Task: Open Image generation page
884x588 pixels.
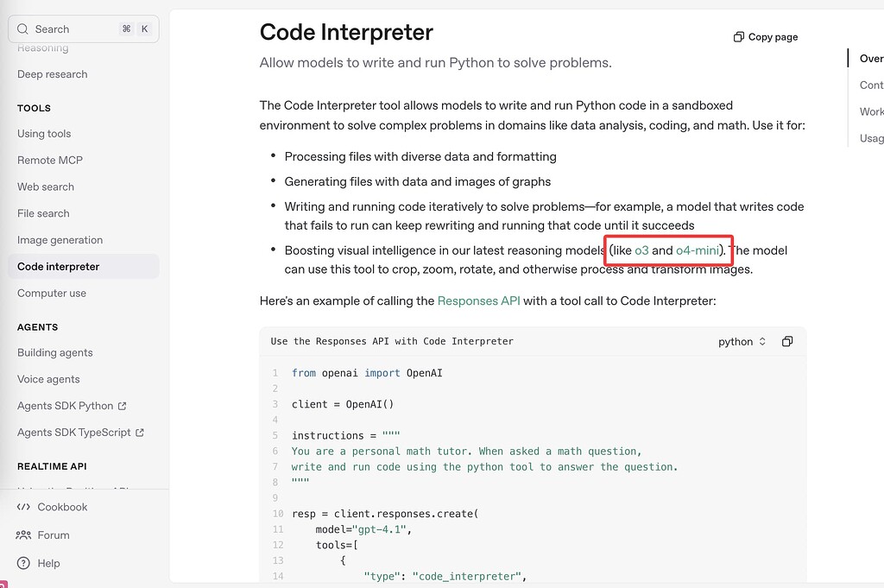Action: click(60, 239)
